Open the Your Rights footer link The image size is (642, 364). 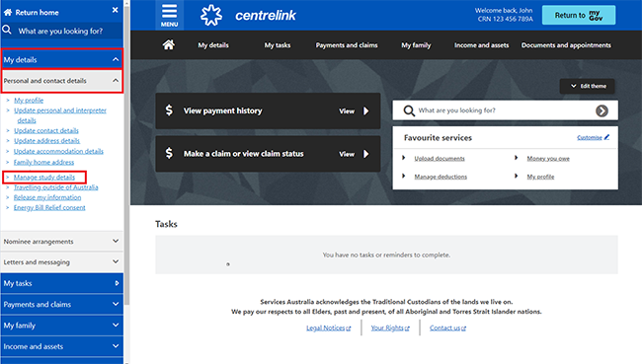coord(387,328)
